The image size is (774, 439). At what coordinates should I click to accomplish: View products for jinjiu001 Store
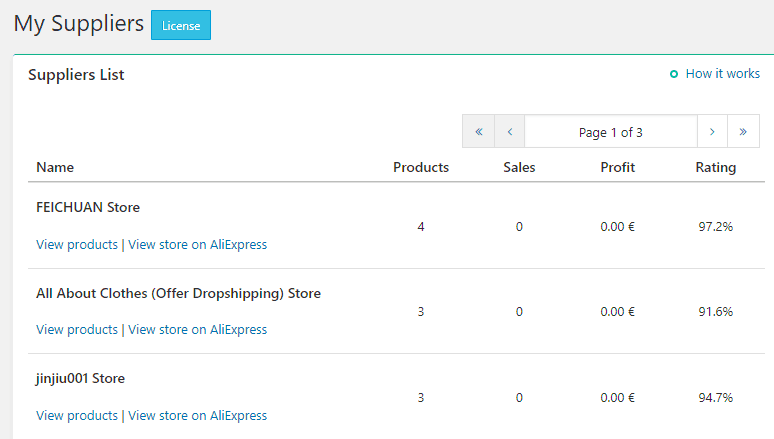[77, 415]
